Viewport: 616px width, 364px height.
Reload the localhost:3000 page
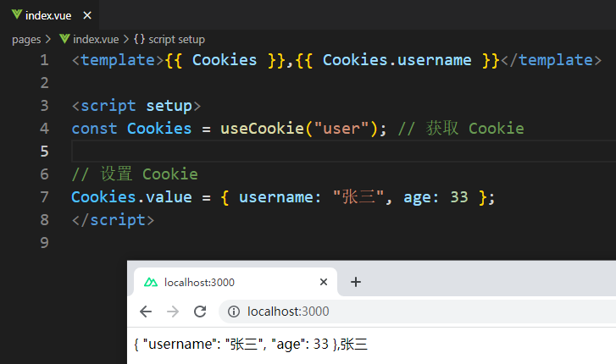[x=200, y=312]
